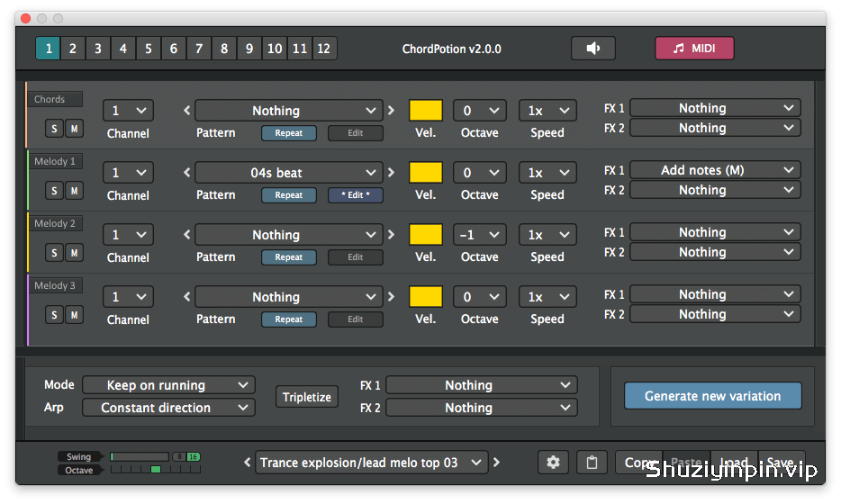Solo the Melody 1 track
The height and width of the screenshot is (504, 841).
pos(54,191)
